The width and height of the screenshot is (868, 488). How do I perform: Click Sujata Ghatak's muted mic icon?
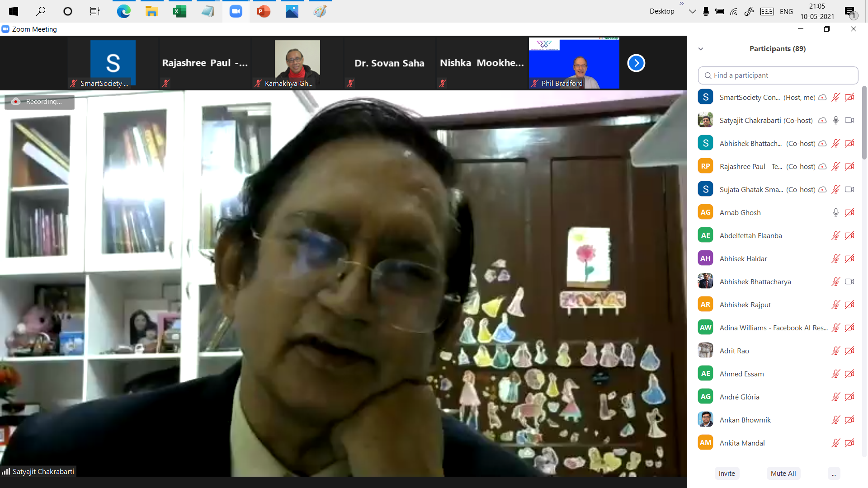835,189
